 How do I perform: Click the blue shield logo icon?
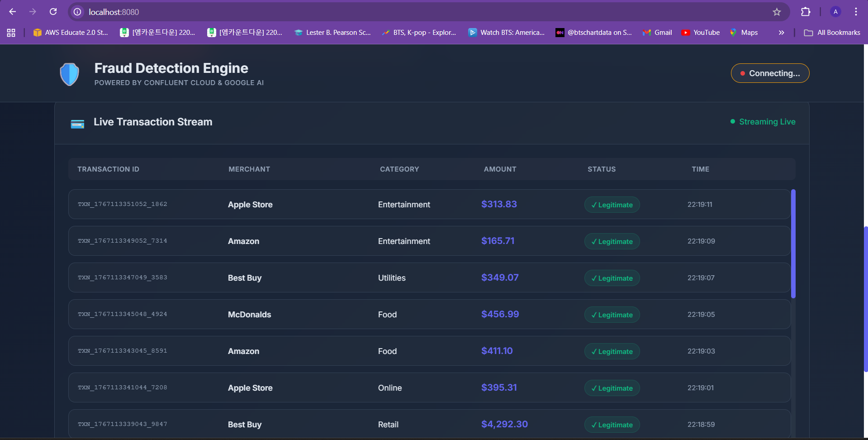pos(70,74)
